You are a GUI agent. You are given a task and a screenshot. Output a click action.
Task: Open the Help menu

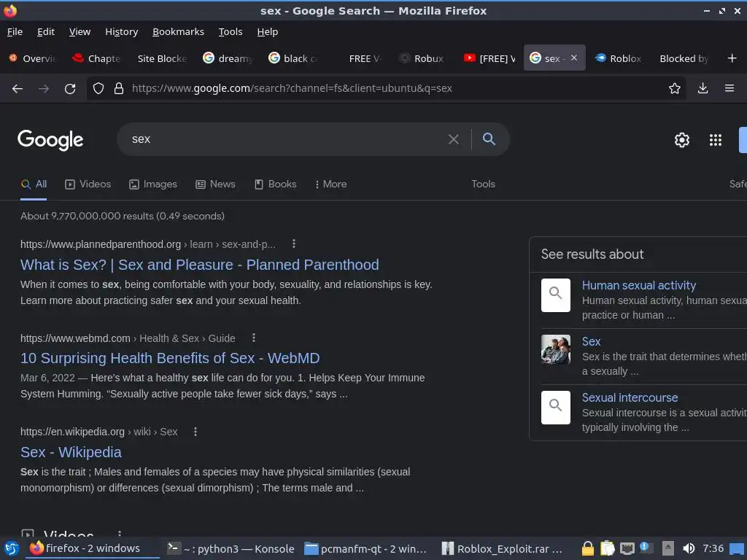(x=267, y=32)
